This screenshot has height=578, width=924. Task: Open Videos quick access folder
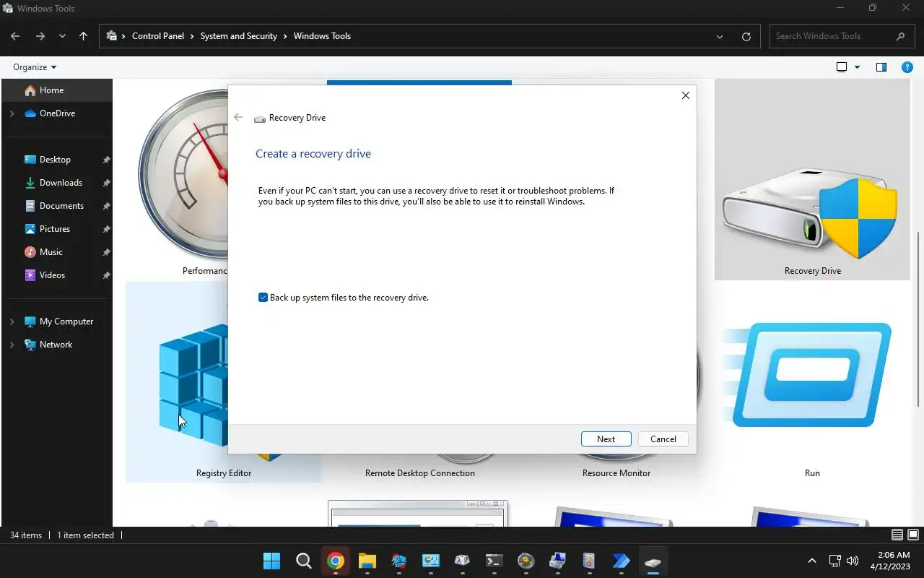pyautogui.click(x=52, y=275)
